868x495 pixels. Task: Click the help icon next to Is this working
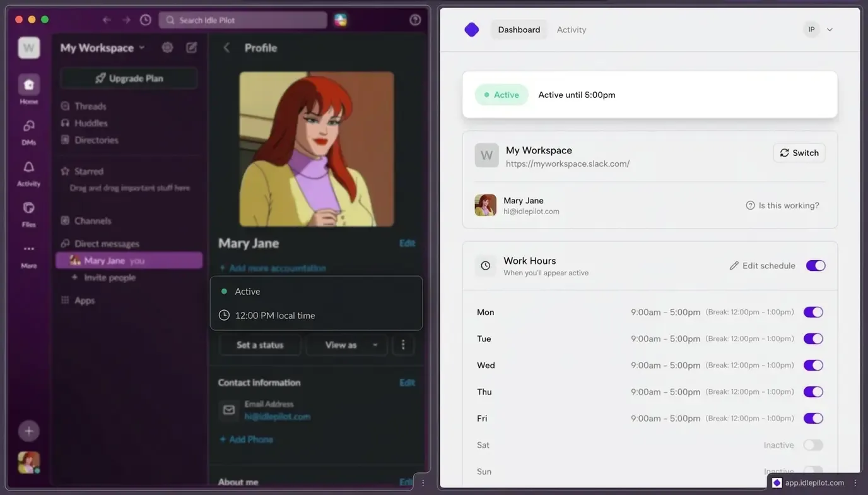pos(750,205)
